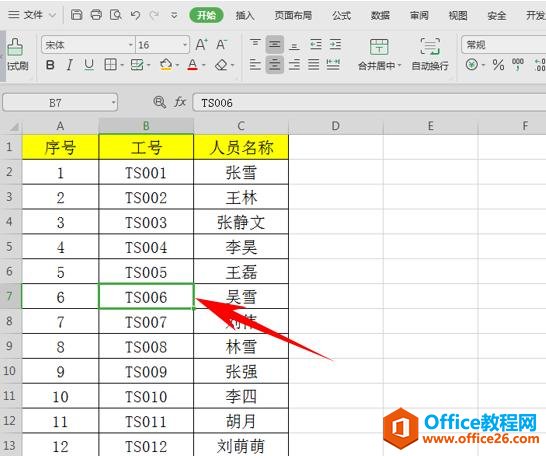The image size is (546, 456).
Task: Click the fx insert function icon
Action: [180, 102]
